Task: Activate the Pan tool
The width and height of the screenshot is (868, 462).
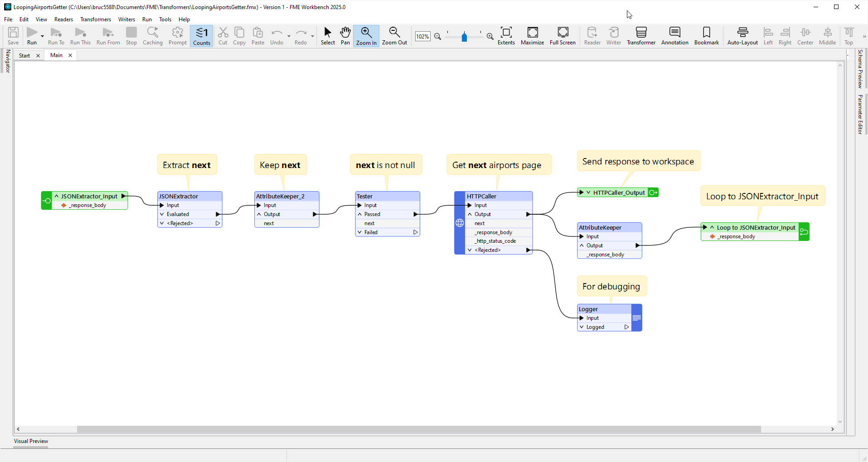Action: (x=345, y=36)
